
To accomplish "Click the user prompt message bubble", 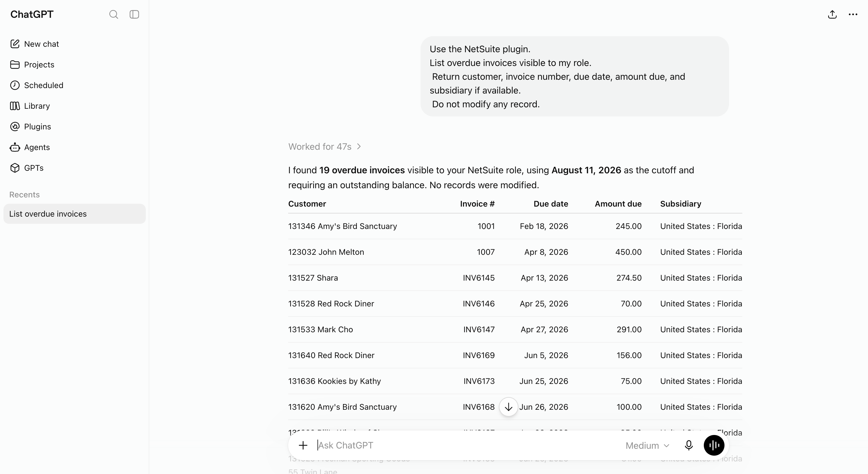I will click(575, 77).
